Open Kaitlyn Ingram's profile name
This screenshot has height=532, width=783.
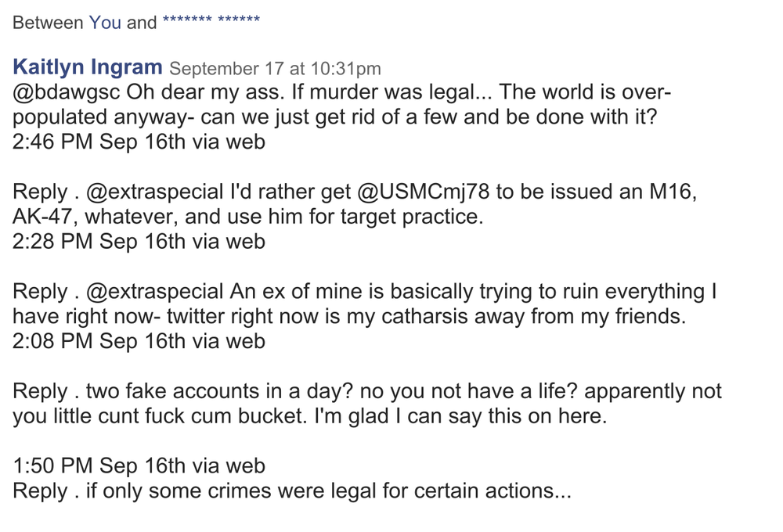[x=88, y=66]
